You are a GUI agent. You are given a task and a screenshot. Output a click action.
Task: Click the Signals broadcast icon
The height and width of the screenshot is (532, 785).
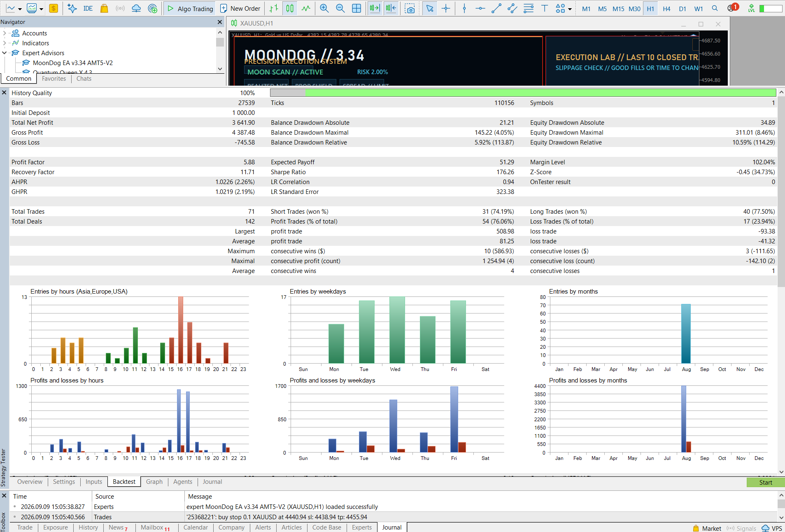[120, 8]
